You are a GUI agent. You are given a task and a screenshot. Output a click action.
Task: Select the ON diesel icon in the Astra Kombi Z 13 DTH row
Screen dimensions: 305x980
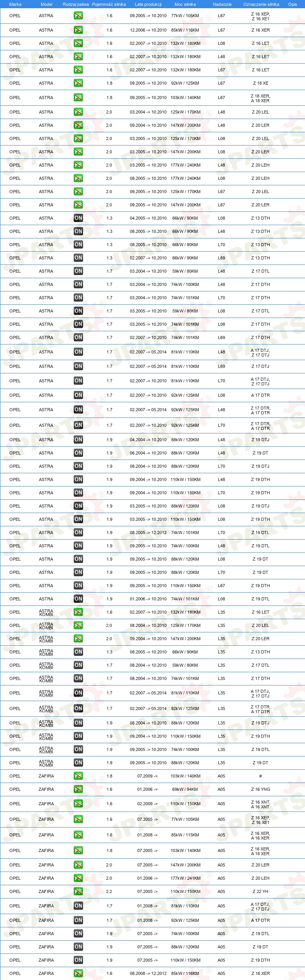tap(78, 652)
